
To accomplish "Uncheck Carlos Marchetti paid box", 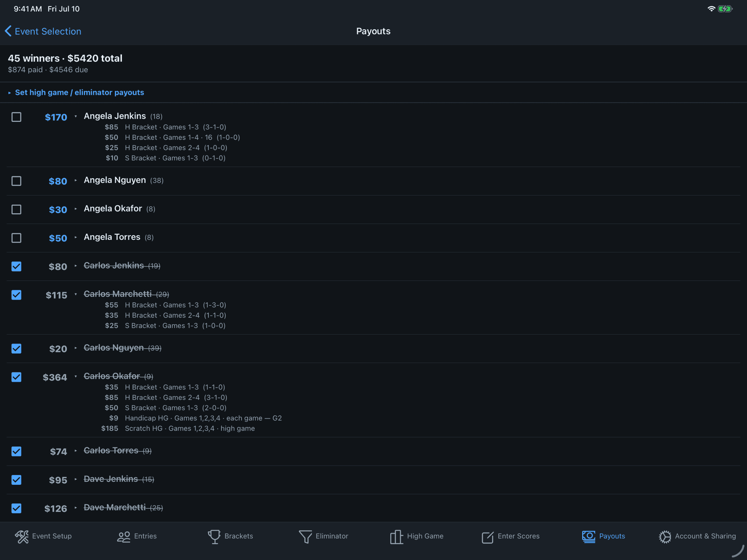I will pyautogui.click(x=16, y=294).
